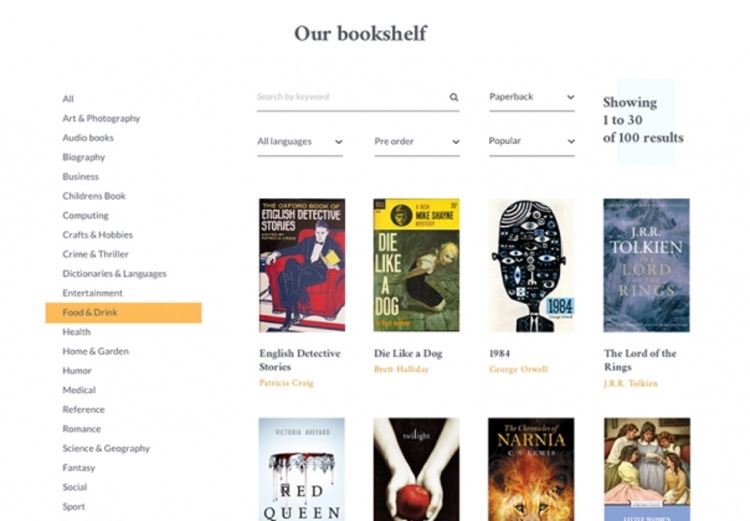
Task: Open The Lord of the Rings cover
Action: point(646,265)
